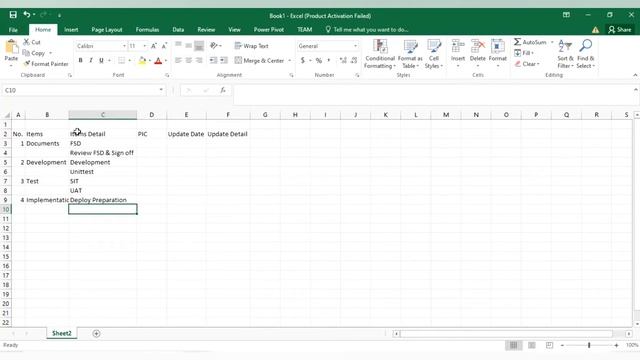Open the File tab
This screenshot has height=360, width=640.
coord(13,30)
